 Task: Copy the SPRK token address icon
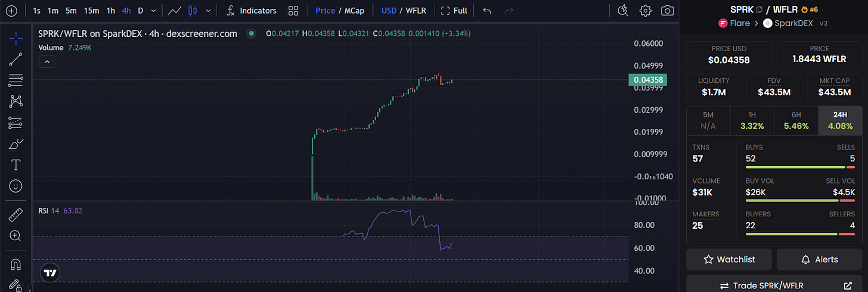click(x=759, y=10)
